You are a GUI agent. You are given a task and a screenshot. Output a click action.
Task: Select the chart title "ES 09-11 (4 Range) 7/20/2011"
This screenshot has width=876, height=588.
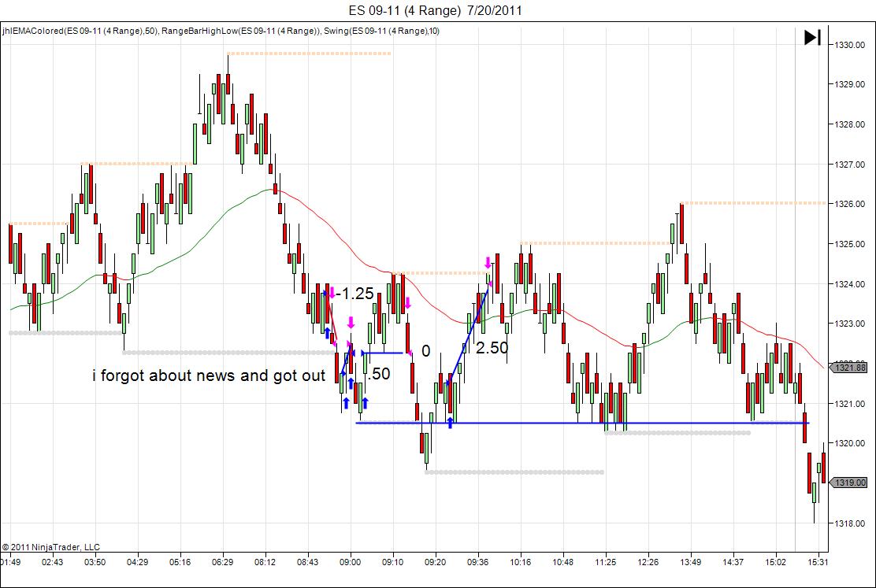point(435,10)
